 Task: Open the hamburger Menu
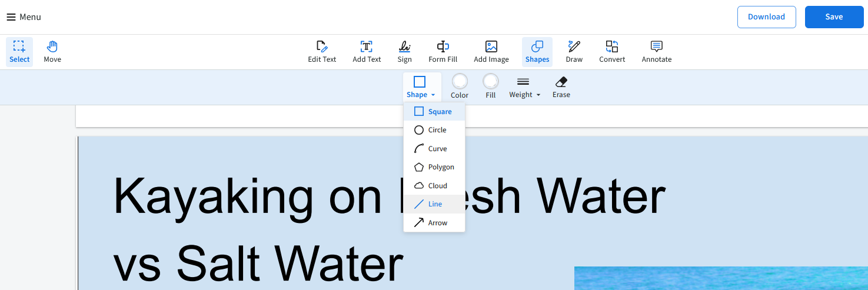[24, 17]
